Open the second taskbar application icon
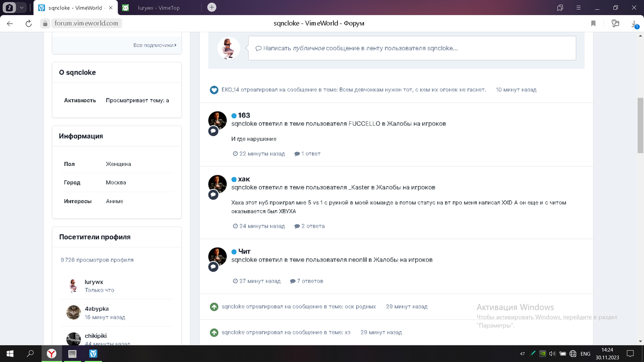 [x=72, y=354]
